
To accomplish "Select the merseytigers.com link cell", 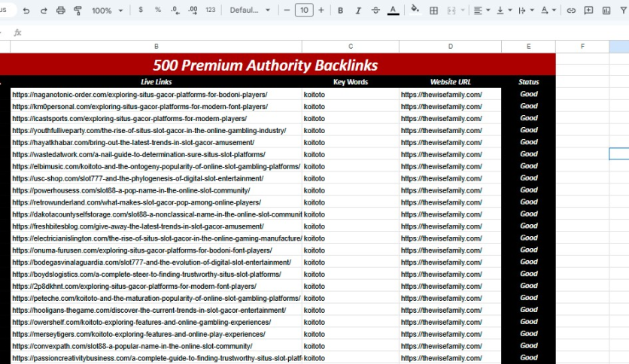I will pyautogui.click(x=156, y=334).
